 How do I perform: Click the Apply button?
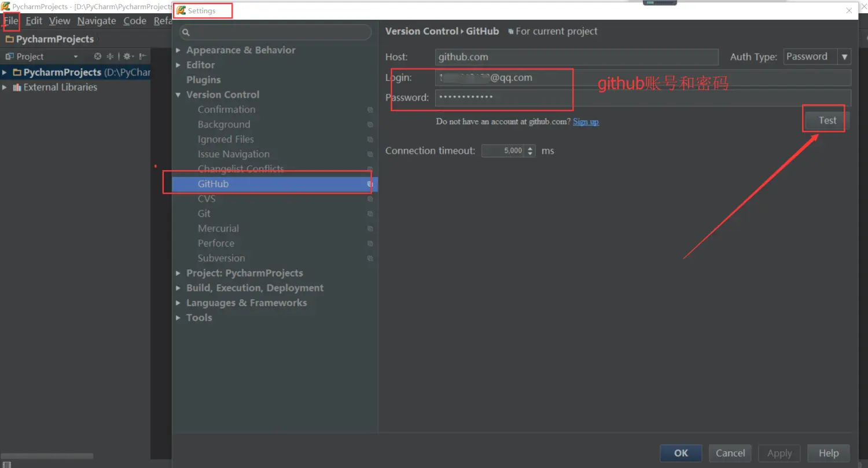(x=779, y=453)
